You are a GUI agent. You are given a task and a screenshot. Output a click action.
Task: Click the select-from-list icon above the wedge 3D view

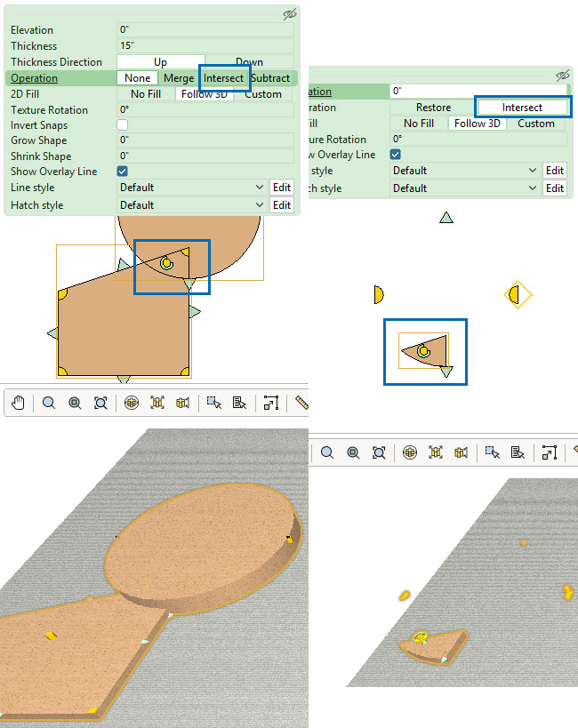[518, 452]
